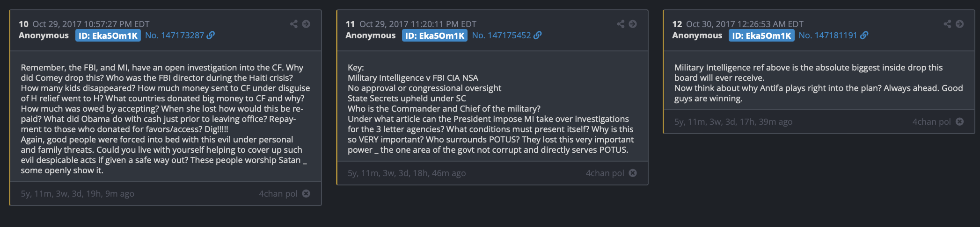Viewport: 980px width, 227px height.
Task: Click the arrow circle icon on post 11
Action: (x=633, y=24)
